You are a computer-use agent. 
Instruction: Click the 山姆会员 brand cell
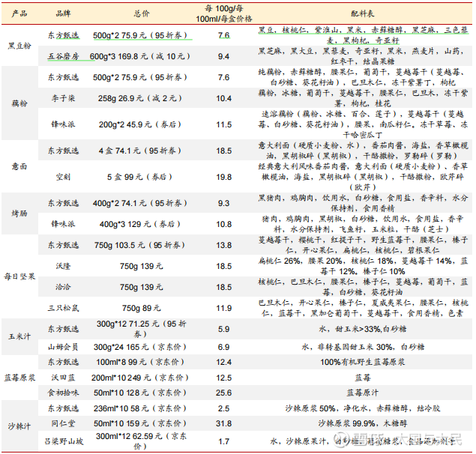pos(63,347)
